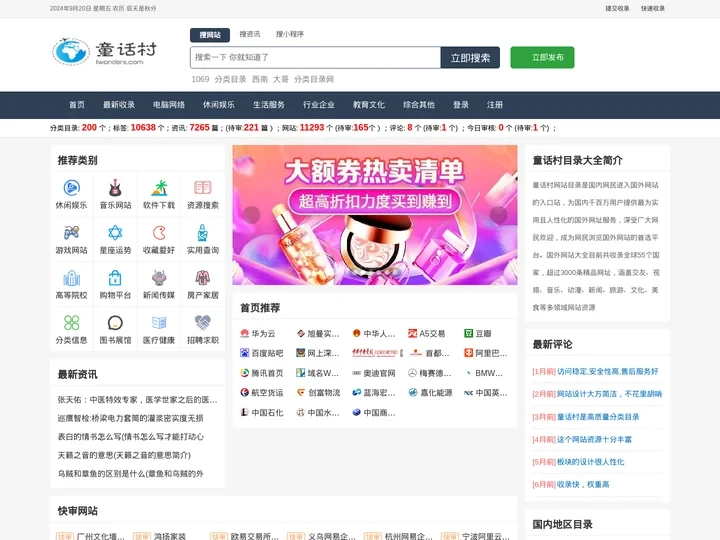Open the 大额券热卖清单 banner image

tap(375, 215)
